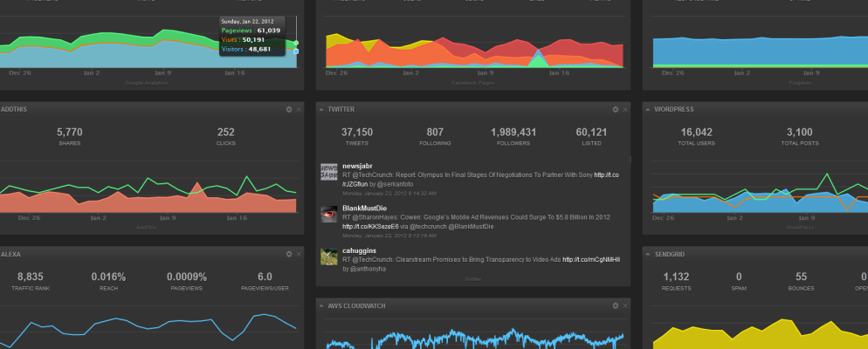Collapse the WordPress widget panel
The image size is (868, 349).
tap(647, 109)
